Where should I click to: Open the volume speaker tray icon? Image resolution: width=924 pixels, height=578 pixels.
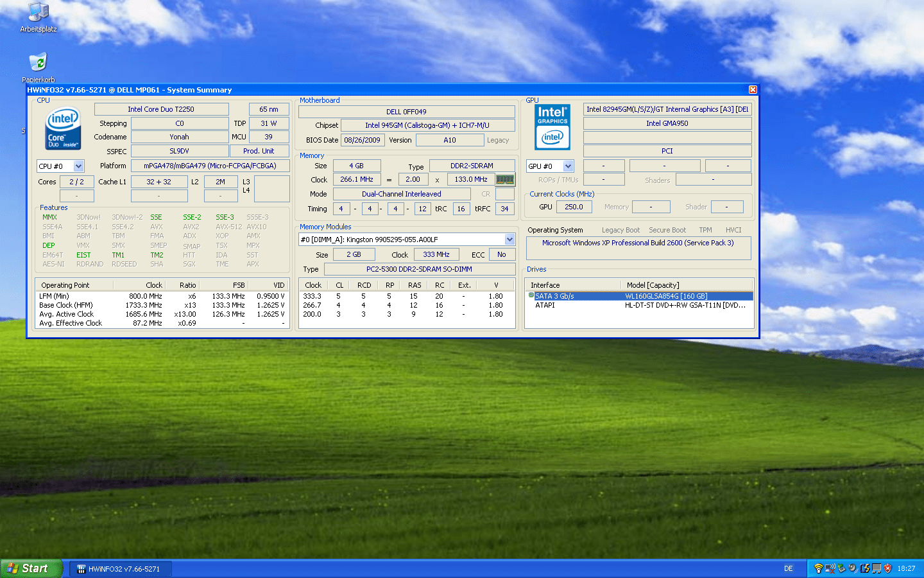click(853, 568)
